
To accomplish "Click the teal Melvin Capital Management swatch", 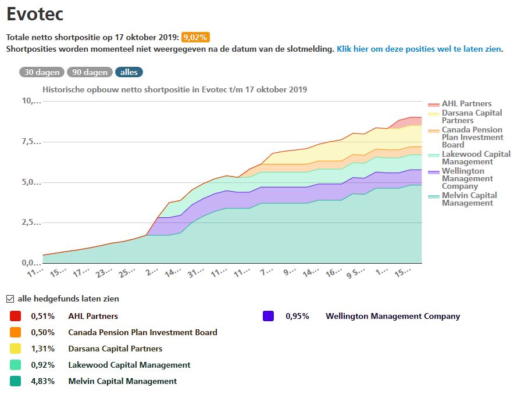I will tap(15, 381).
